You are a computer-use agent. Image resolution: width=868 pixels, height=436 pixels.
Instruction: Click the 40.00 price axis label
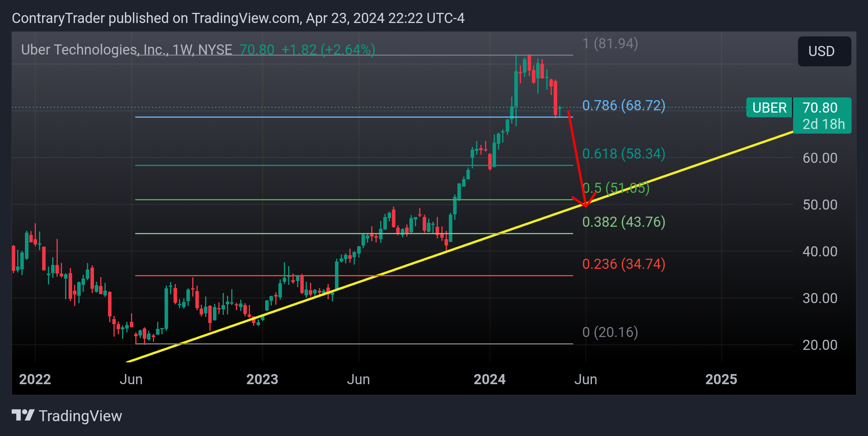820,252
